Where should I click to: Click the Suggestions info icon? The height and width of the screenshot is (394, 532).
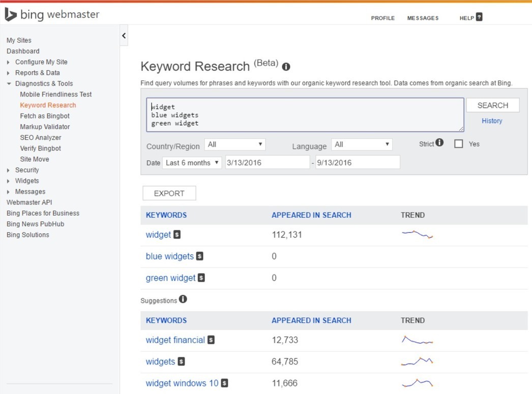click(x=182, y=300)
